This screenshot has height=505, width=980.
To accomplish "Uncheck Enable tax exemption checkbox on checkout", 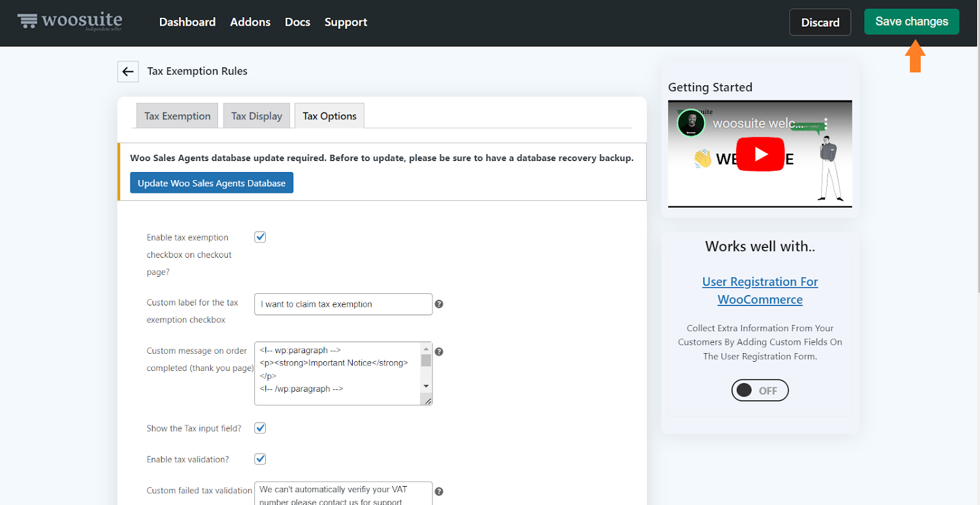I will [260, 237].
